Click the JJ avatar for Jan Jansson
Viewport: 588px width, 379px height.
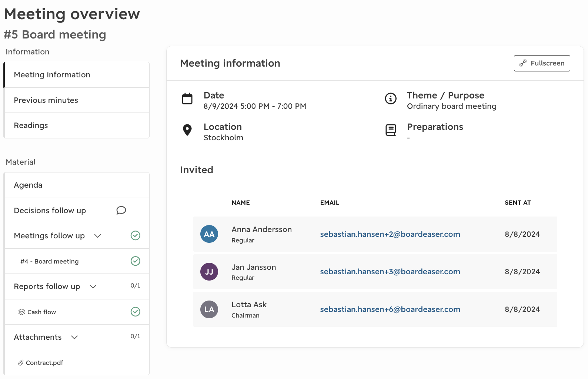coord(209,272)
